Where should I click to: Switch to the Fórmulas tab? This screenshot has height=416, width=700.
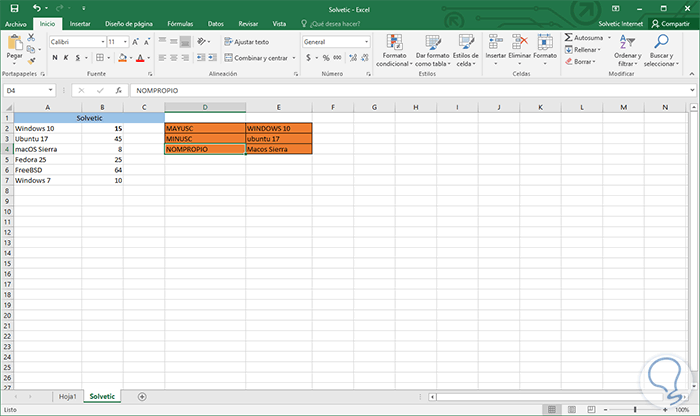coord(180,24)
